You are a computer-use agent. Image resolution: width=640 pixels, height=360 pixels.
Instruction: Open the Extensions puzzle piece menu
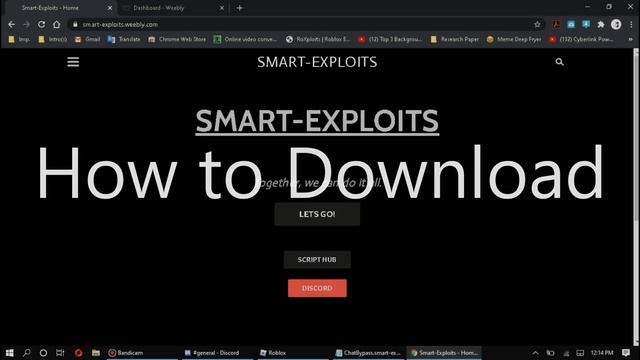pyautogui.click(x=601, y=24)
